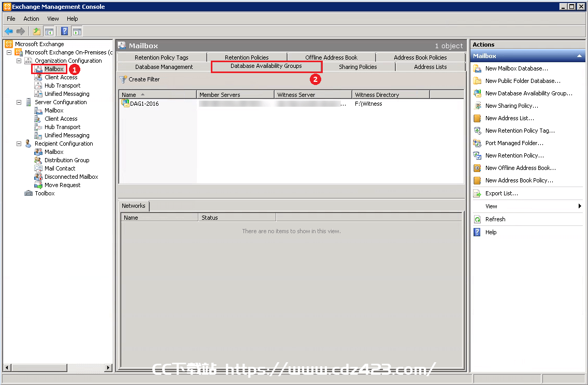
Task: Open the View submenu arrow
Action: [580, 206]
